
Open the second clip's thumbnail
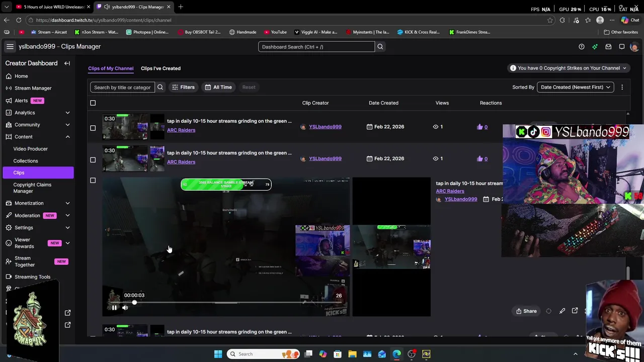(133, 158)
